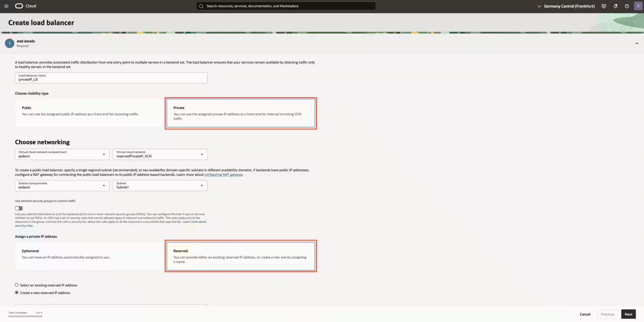
Task: Select an existing reserved IP address radio
Action: pos(17,285)
